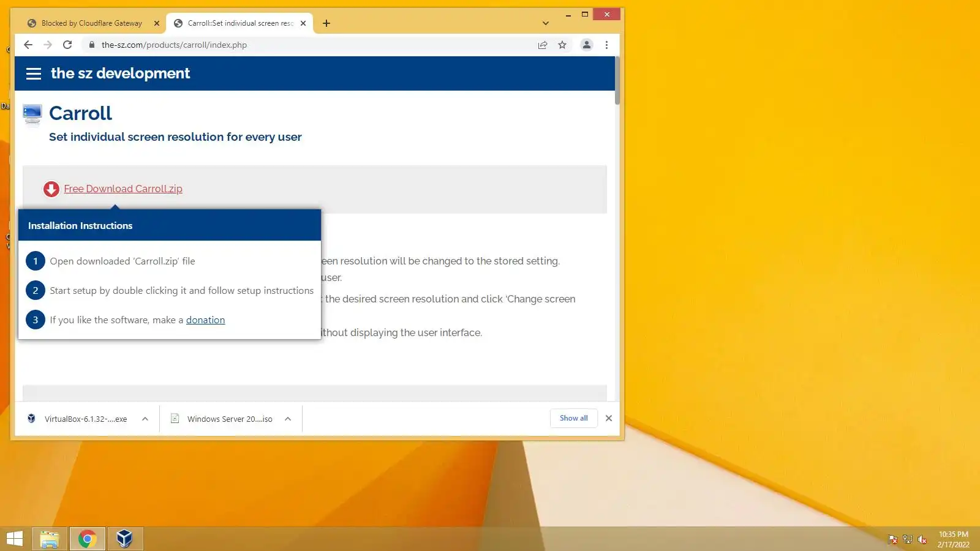Viewport: 980px width, 551px height.
Task: Open the network icon in system tray
Action: pyautogui.click(x=908, y=539)
